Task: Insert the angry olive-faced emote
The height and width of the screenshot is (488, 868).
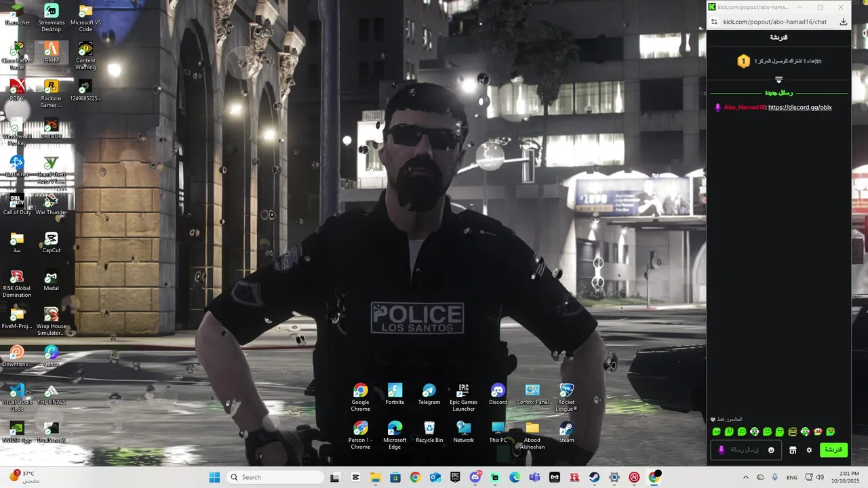Action: 792,432
